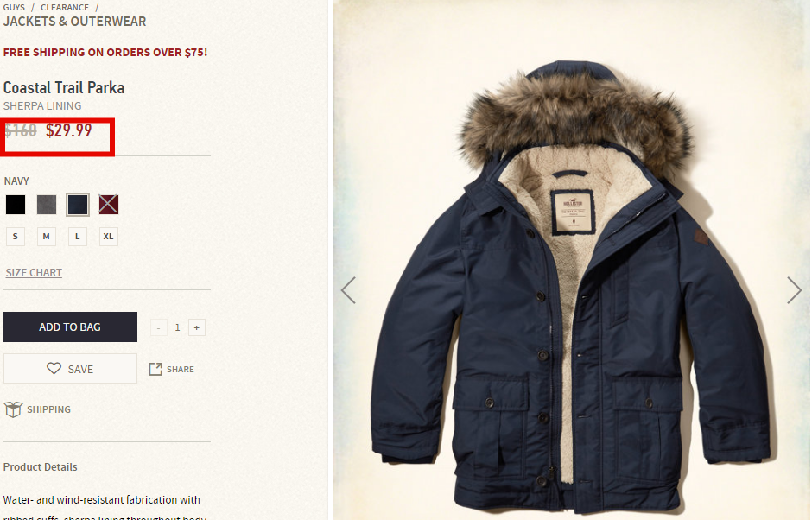The image size is (812, 520).
Task: Choose size M
Action: (47, 237)
